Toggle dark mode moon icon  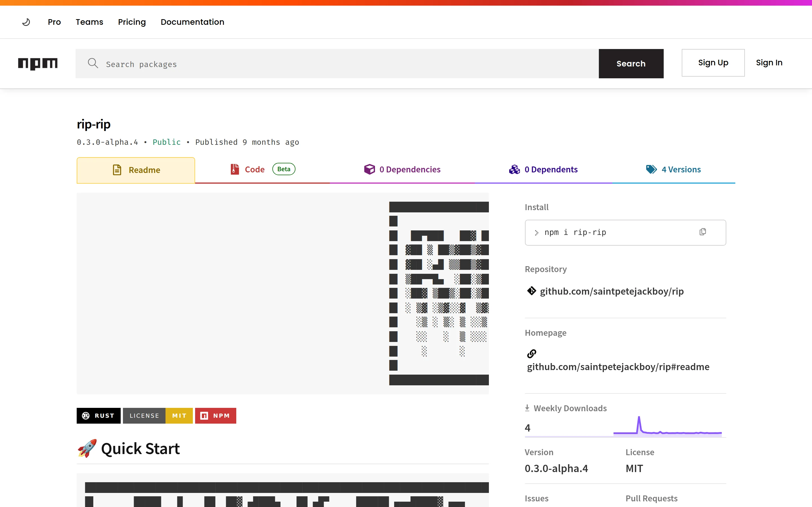point(26,22)
